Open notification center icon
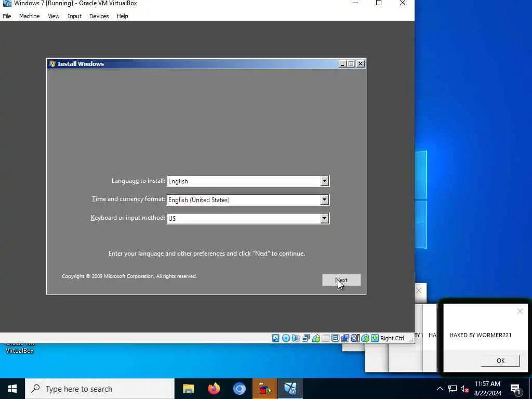Image resolution: width=532 pixels, height=399 pixels. (x=515, y=389)
